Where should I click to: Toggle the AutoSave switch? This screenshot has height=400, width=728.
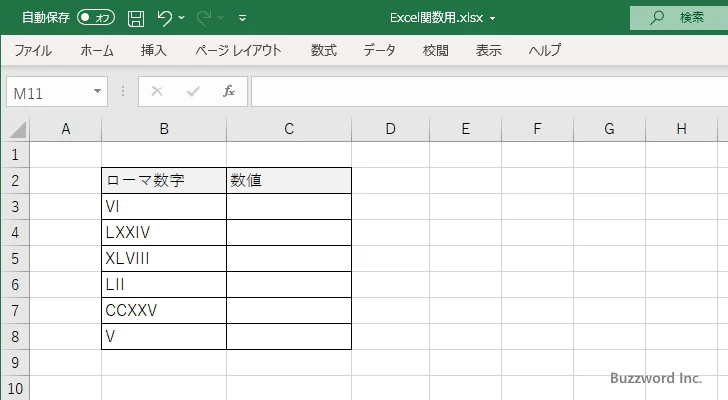[x=96, y=18]
